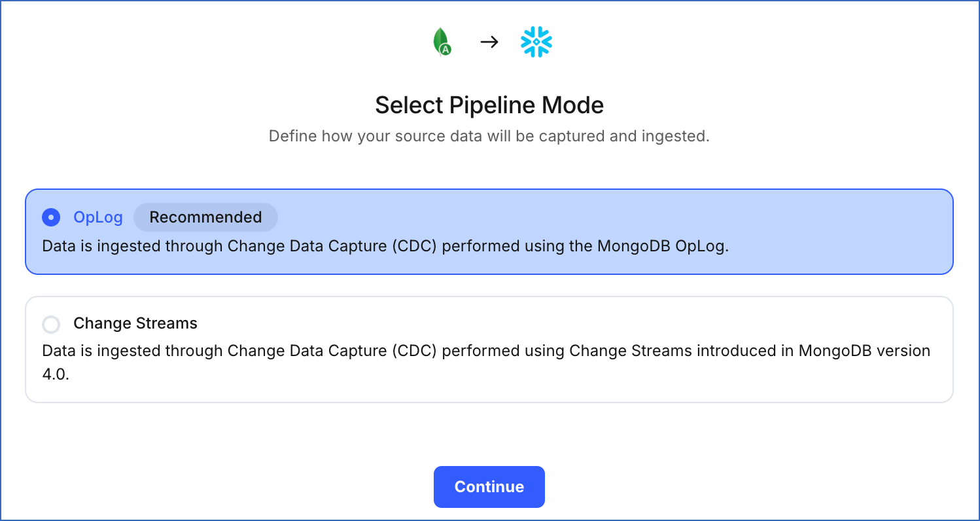The width and height of the screenshot is (980, 521).
Task: Click the arrow between source and destination icons
Action: click(x=489, y=41)
